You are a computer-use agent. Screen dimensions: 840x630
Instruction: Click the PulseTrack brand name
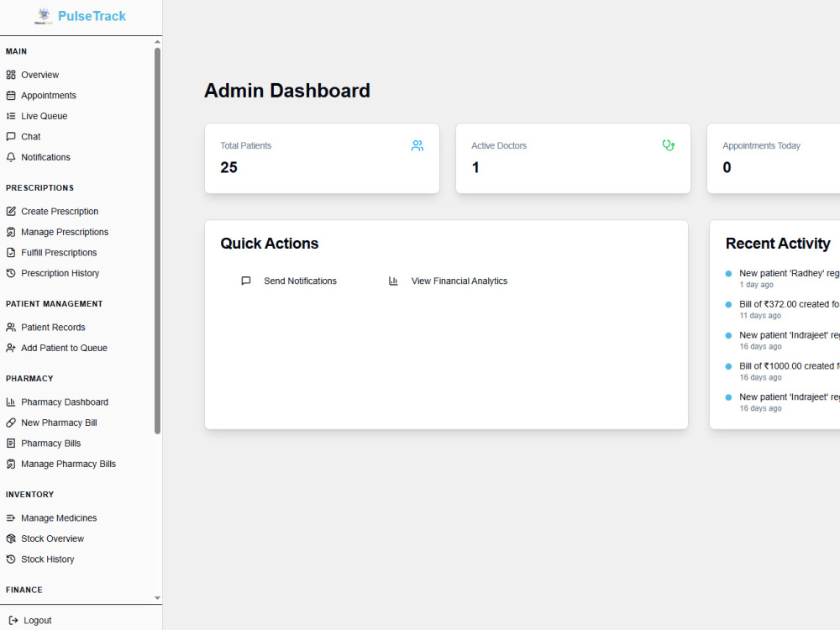point(92,16)
